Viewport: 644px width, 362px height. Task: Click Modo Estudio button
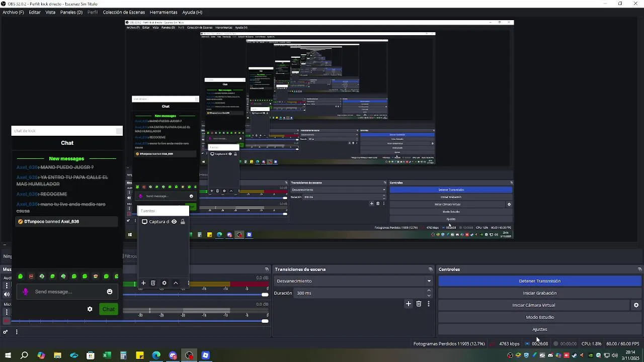point(540,317)
